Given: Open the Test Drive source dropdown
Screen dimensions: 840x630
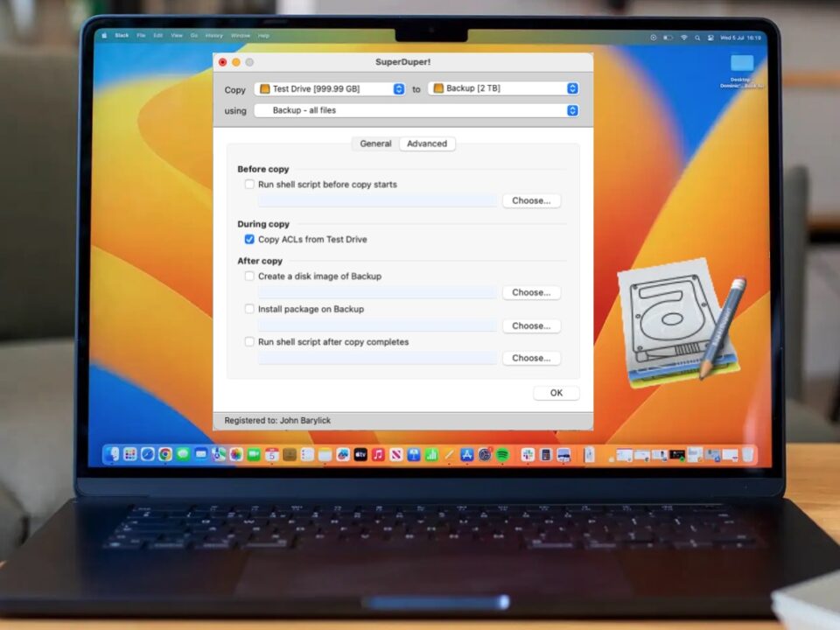Looking at the screenshot, I should (x=330, y=88).
